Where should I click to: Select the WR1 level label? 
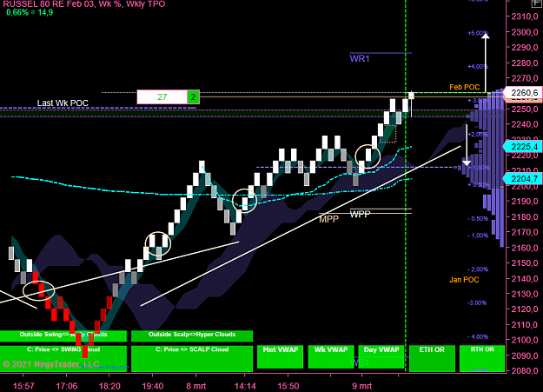click(x=360, y=58)
